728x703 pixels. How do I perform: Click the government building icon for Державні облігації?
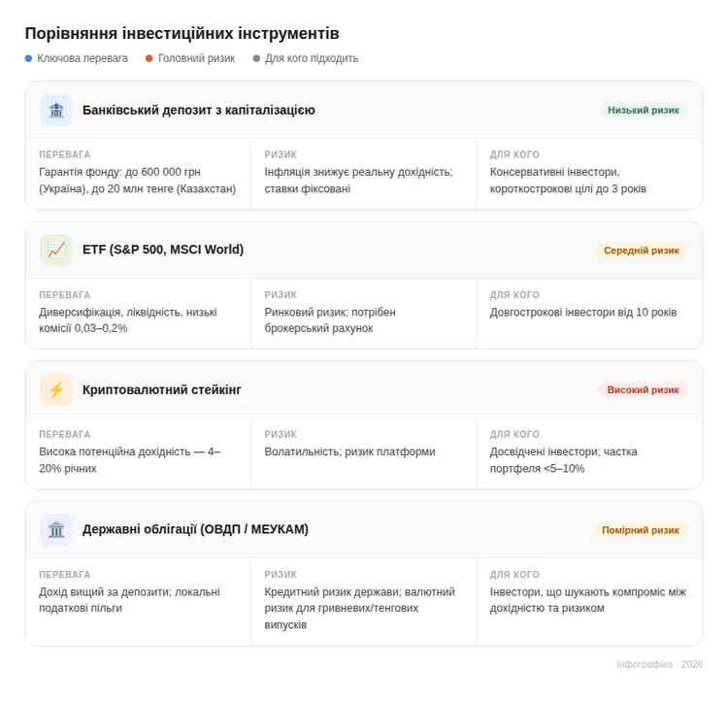pos(56,529)
